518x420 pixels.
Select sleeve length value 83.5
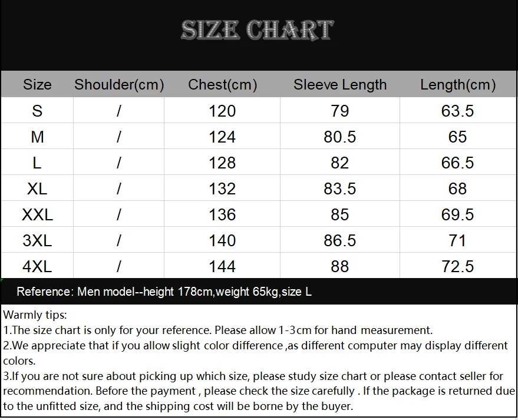click(340, 188)
